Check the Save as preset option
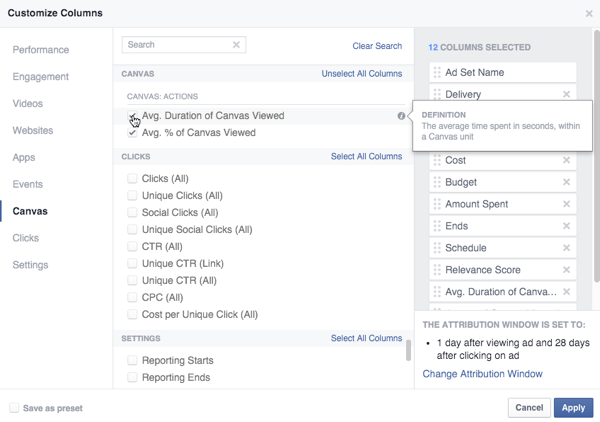This screenshot has width=600, height=422. 14,409
